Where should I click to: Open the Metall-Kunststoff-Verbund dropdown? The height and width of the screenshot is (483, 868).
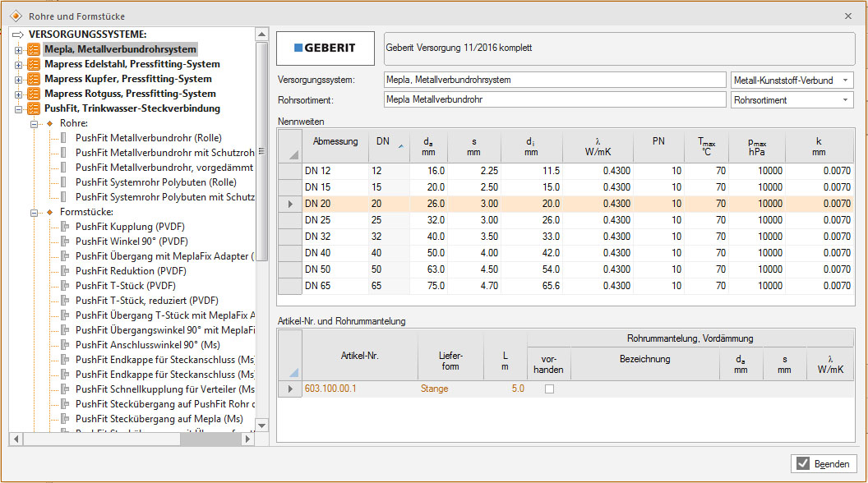click(x=845, y=80)
